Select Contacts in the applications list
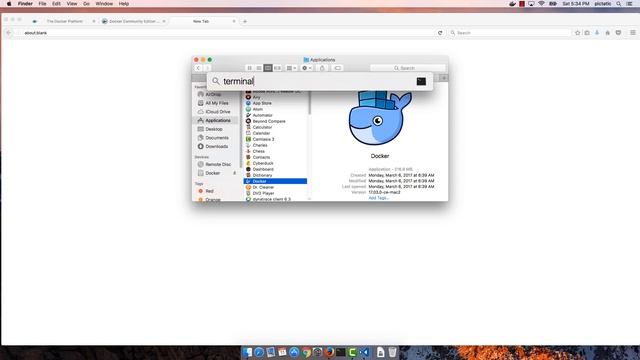 (261, 157)
